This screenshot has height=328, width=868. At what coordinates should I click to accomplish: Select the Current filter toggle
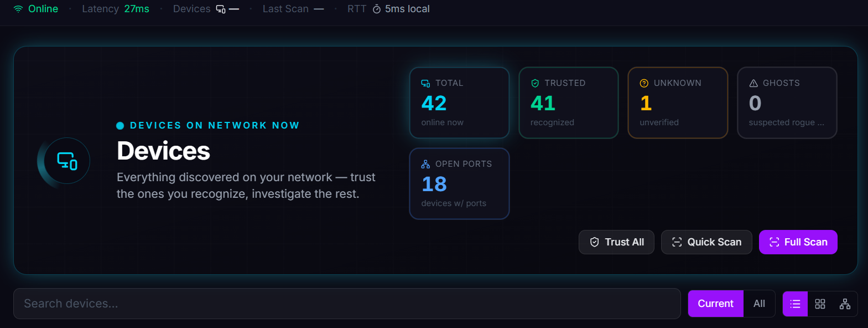(x=715, y=304)
